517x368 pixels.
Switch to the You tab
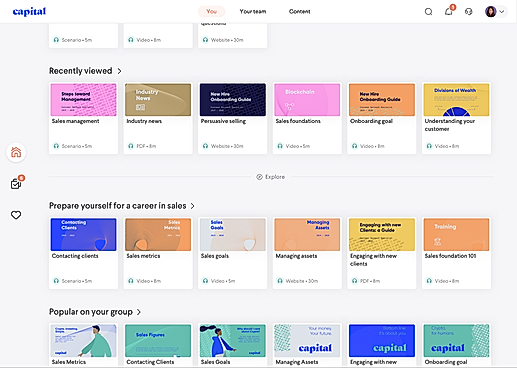tap(211, 12)
